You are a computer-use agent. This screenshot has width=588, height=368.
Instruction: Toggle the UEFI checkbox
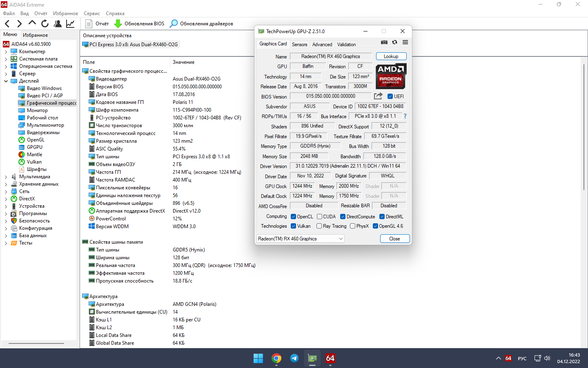pyautogui.click(x=390, y=96)
